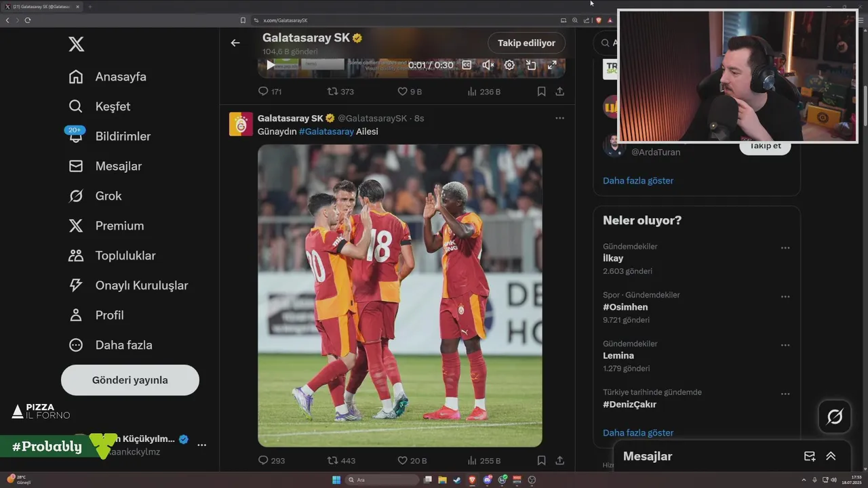Expand the Mesajlar drawer
Screen dimensions: 868x488
[831, 456]
